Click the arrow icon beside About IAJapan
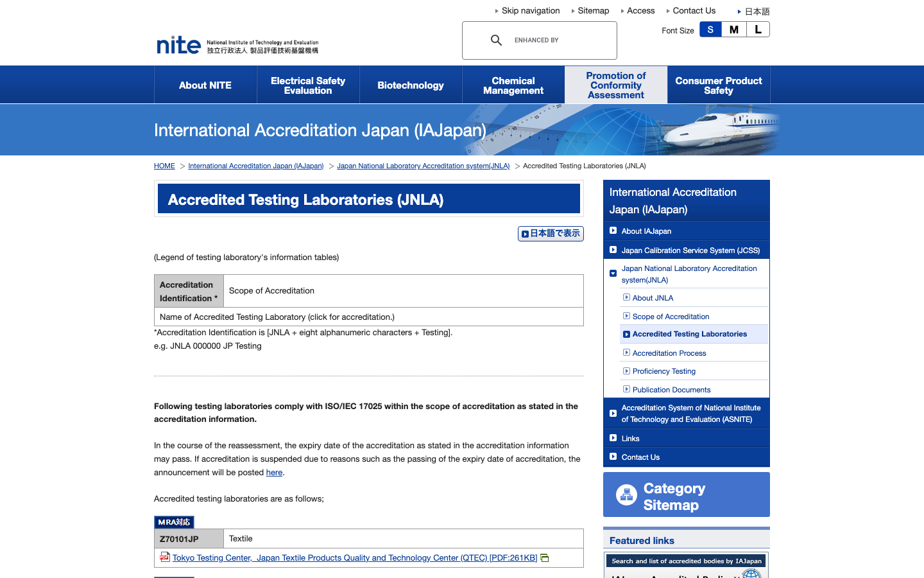Screen dimensions: 924x578 (613, 231)
